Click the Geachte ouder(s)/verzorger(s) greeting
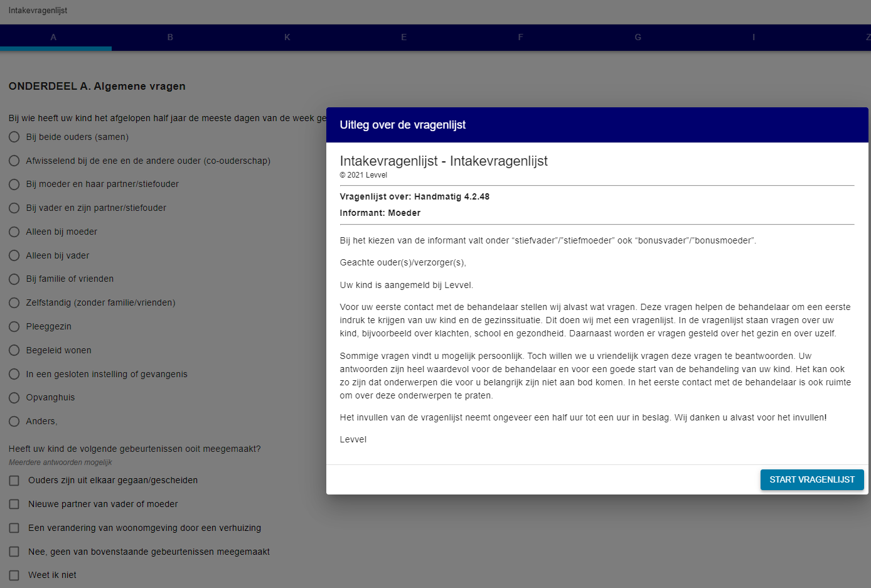The image size is (871, 588). click(403, 263)
